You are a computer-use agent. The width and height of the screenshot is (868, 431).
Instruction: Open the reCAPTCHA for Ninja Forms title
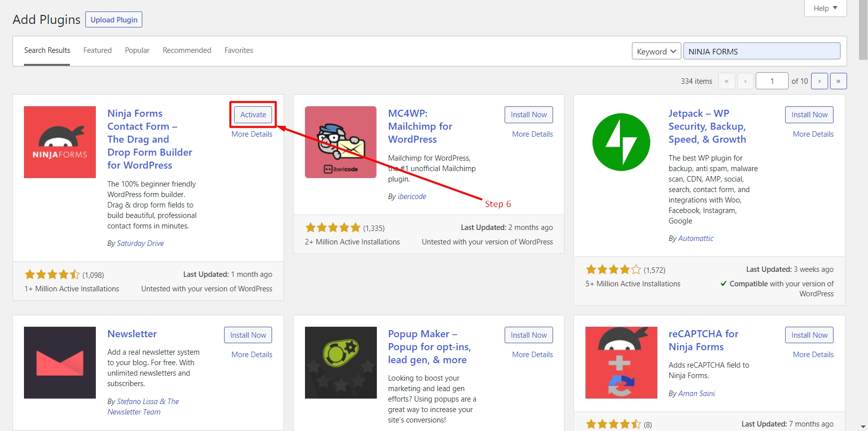click(703, 340)
